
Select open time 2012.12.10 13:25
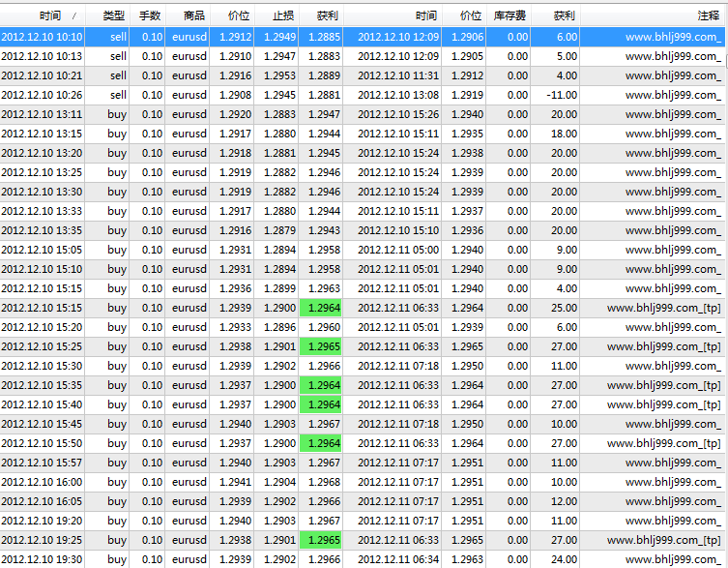pos(42,172)
